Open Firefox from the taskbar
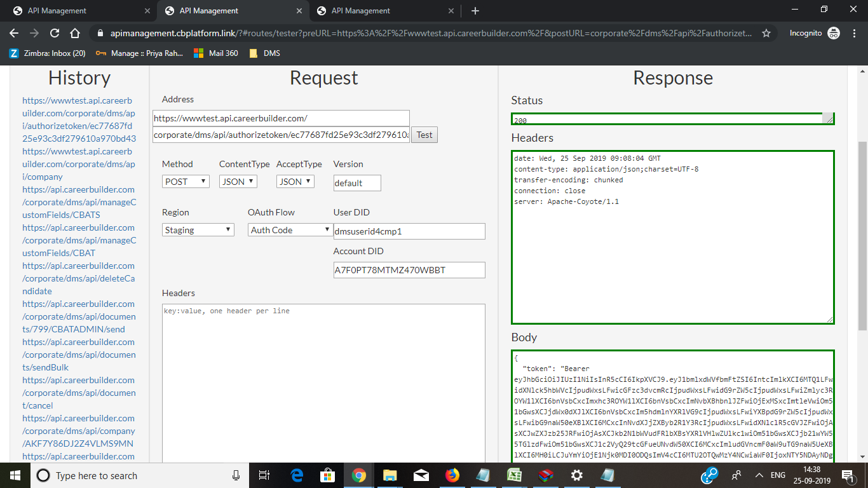 [x=452, y=475]
